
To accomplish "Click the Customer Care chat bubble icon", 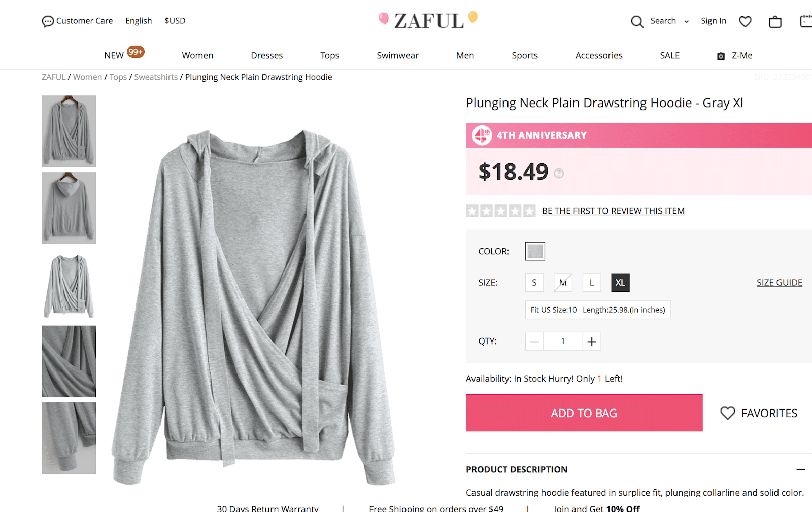I will 48,21.
